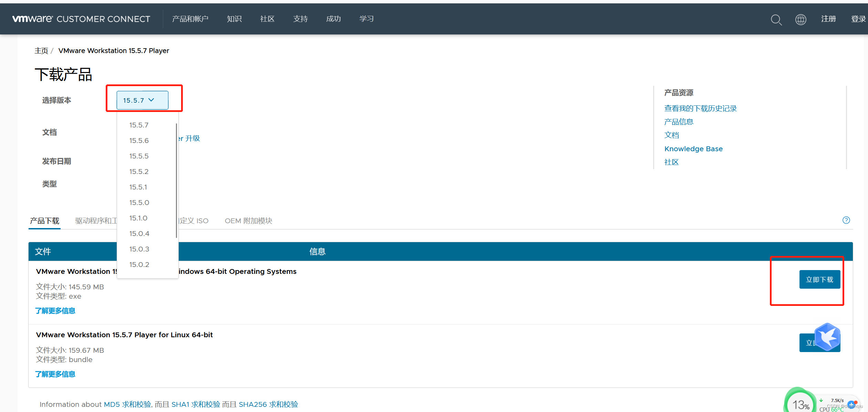Image resolution: width=868 pixels, height=412 pixels.
Task: Select version 15.5.5 from the list
Action: [139, 156]
